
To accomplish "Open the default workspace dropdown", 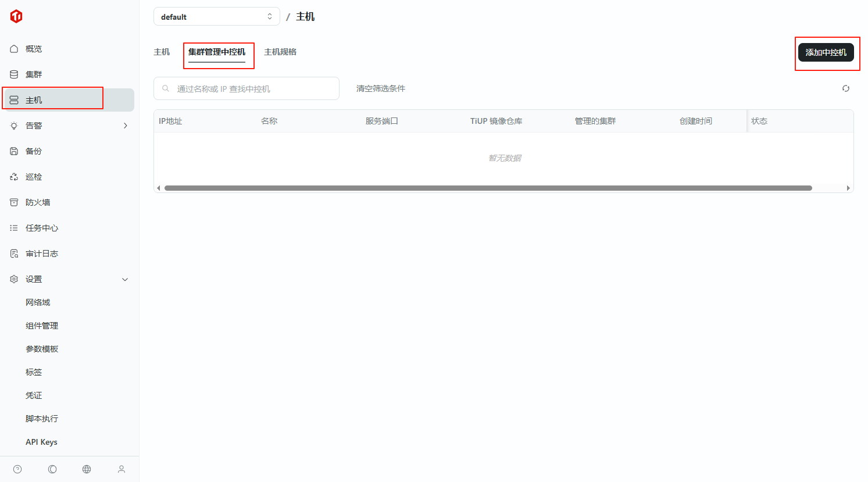I will pyautogui.click(x=216, y=17).
